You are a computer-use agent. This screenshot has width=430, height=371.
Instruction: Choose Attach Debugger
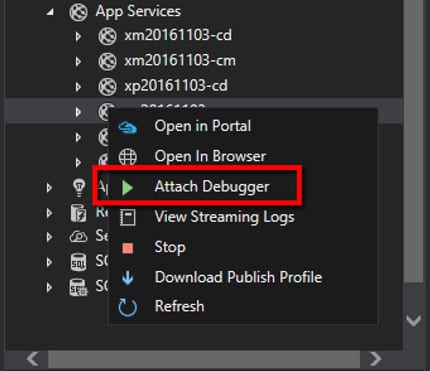[243, 186]
